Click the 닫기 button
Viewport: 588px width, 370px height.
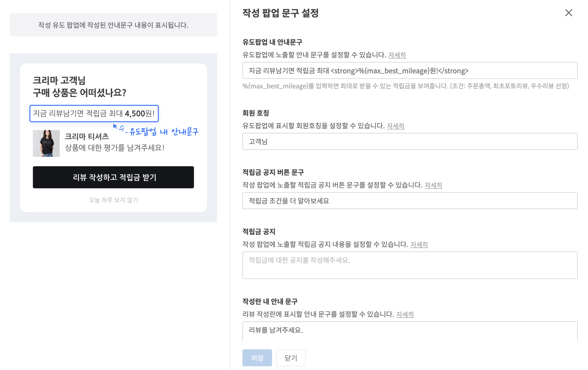coord(291,358)
